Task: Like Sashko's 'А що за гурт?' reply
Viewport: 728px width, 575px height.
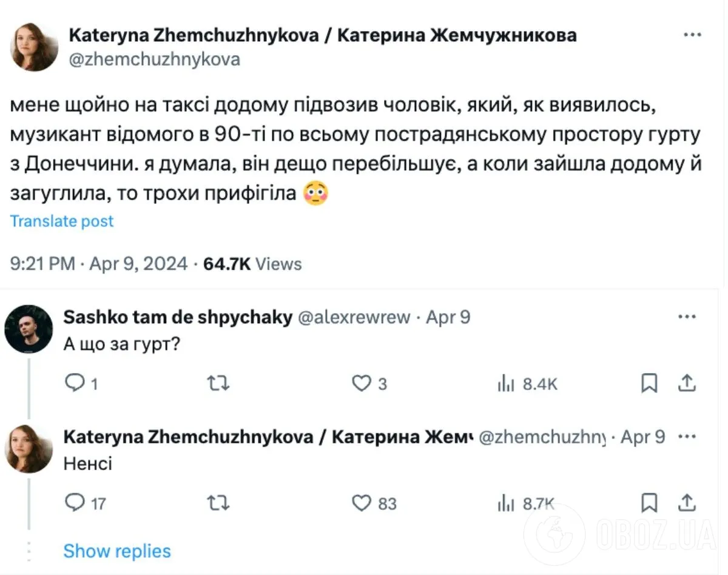Action: [362, 383]
